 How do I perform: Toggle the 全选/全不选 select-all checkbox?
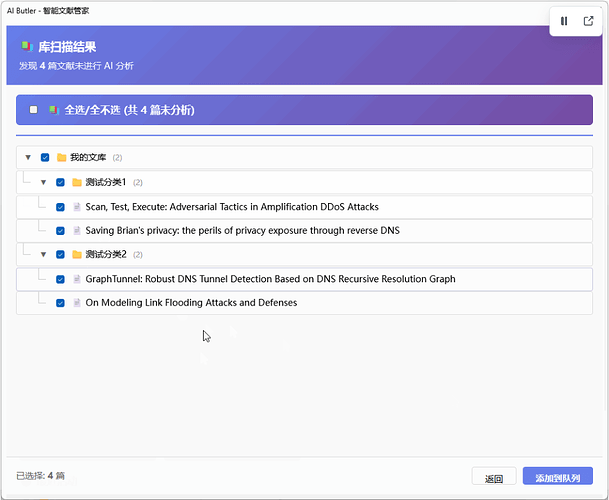coord(34,110)
